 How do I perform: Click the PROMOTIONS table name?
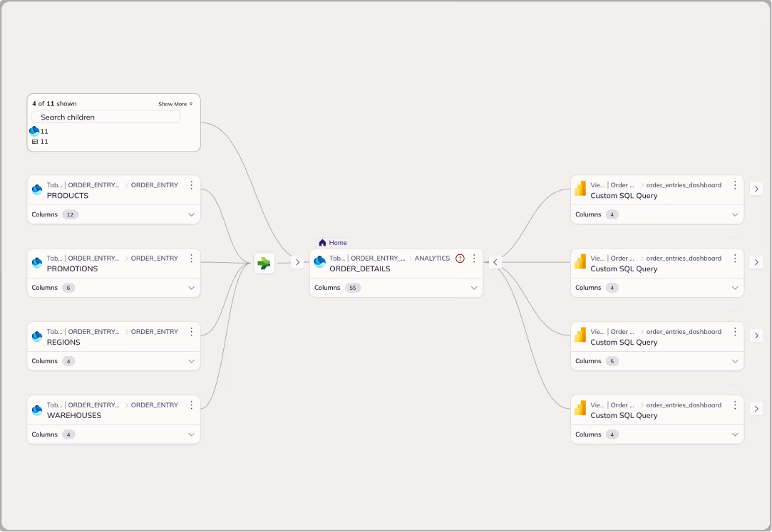click(x=72, y=269)
